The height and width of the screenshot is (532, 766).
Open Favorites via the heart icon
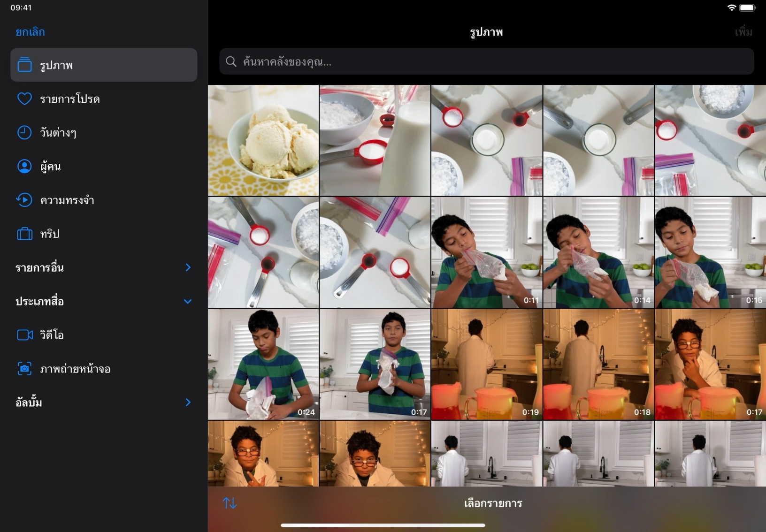coord(24,99)
